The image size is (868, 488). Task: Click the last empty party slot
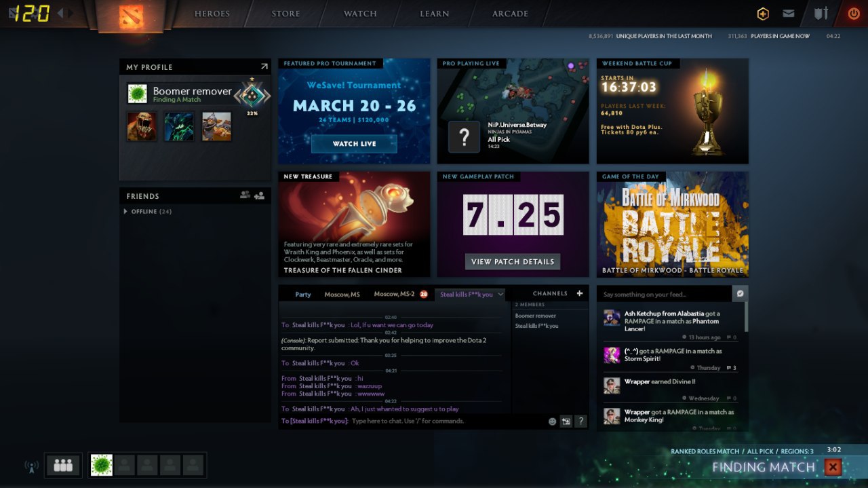193,465
